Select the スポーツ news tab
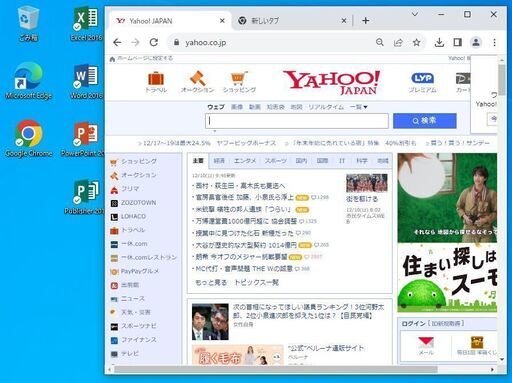This screenshot has width=512, height=383. pyautogui.click(x=275, y=161)
